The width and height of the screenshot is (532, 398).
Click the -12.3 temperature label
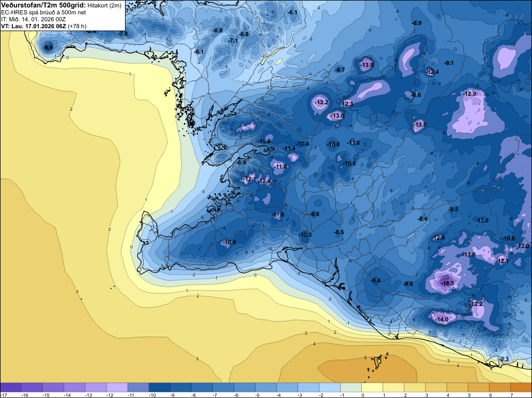(x=347, y=104)
